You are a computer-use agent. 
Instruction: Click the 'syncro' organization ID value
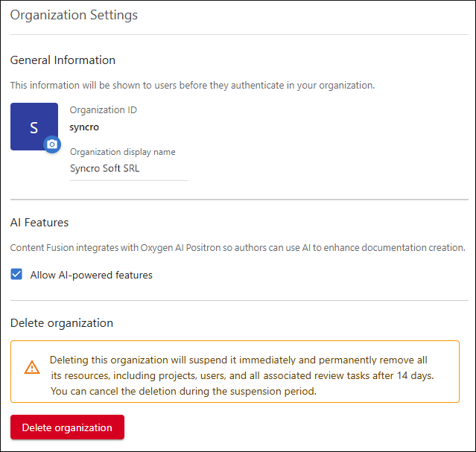pyautogui.click(x=84, y=127)
